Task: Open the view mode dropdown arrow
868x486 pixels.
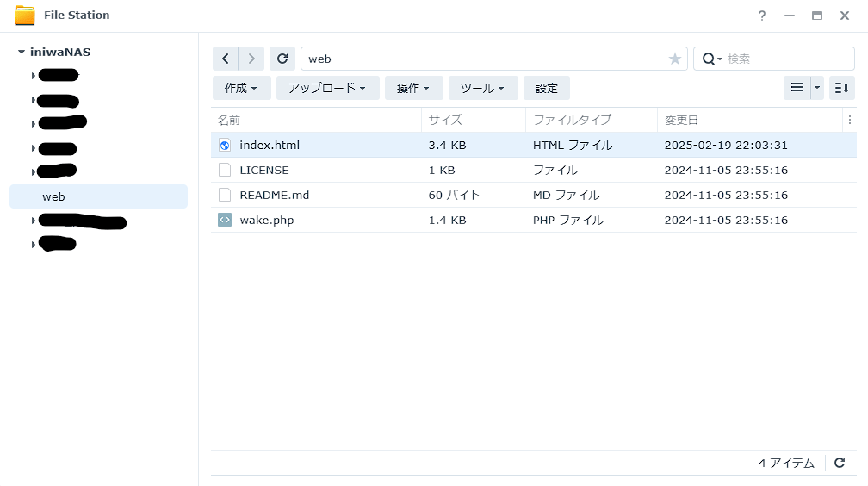Action: pos(817,88)
